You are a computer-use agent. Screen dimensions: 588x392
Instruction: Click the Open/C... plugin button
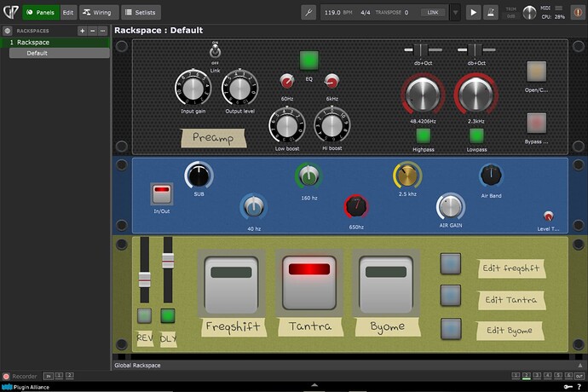click(536, 72)
